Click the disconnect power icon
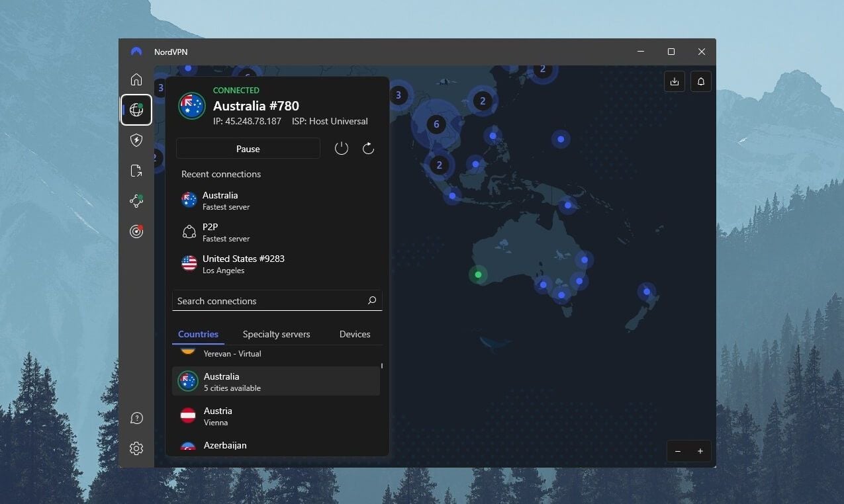 click(342, 148)
